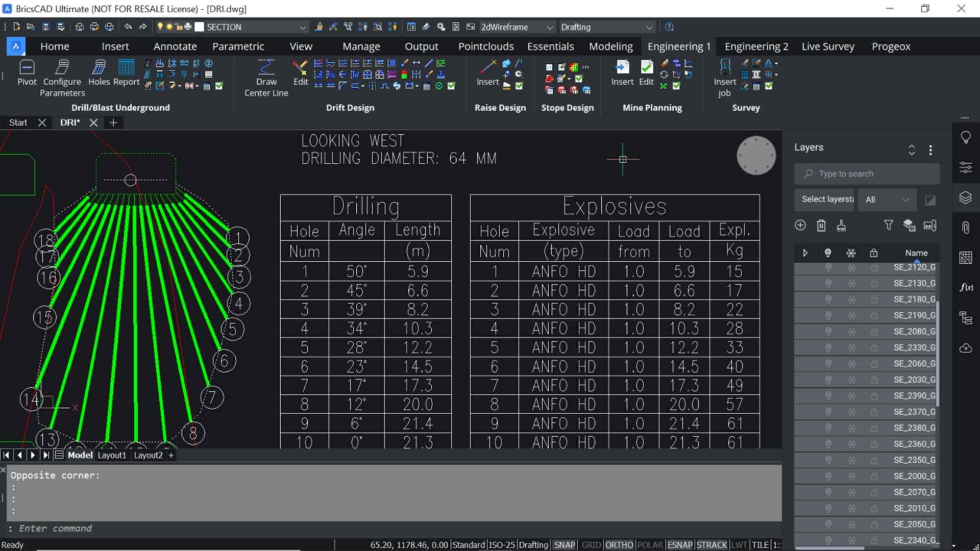The width and height of the screenshot is (980, 551).
Task: Select the Pivot tool in Drill/Blast Underground
Action: tap(27, 75)
